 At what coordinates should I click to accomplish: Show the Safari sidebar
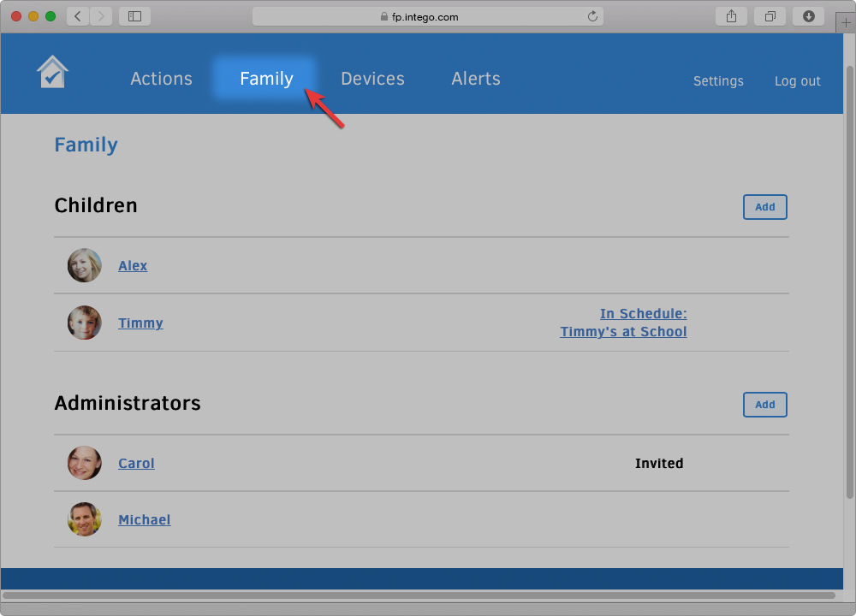pos(135,16)
